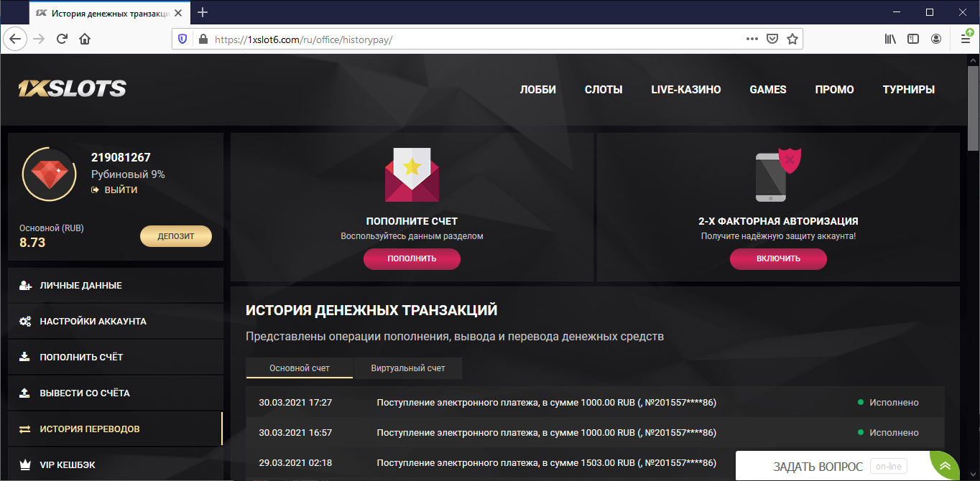Click the Рубиновый 9% status text
Image resolution: width=980 pixels, height=481 pixels.
128,174
